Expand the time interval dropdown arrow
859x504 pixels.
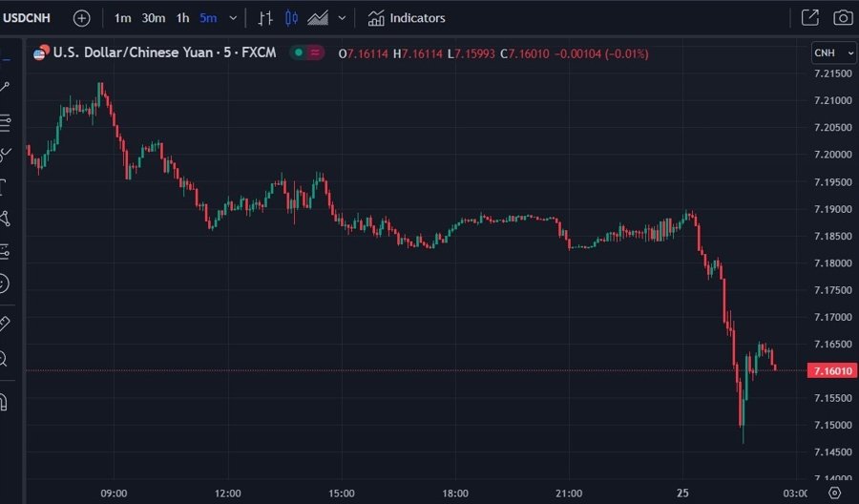point(233,18)
